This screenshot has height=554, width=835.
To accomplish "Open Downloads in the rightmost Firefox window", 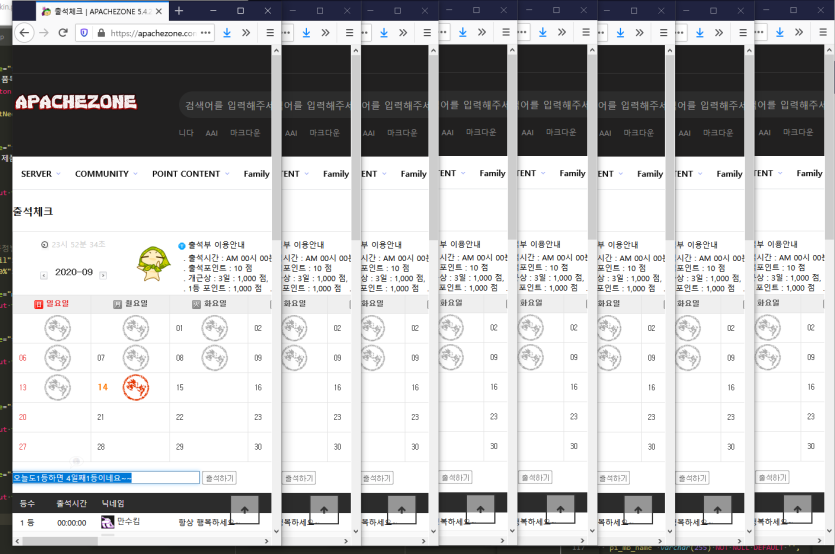I will (780, 32).
